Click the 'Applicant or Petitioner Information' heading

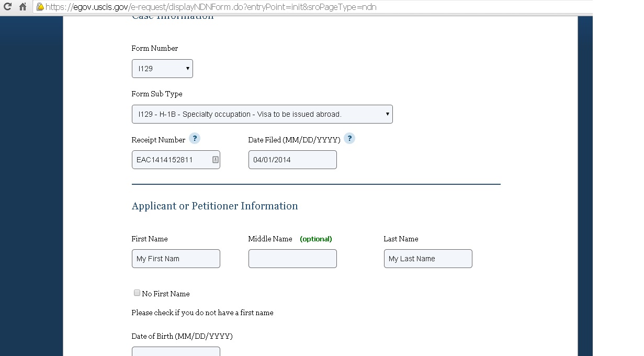click(x=214, y=206)
